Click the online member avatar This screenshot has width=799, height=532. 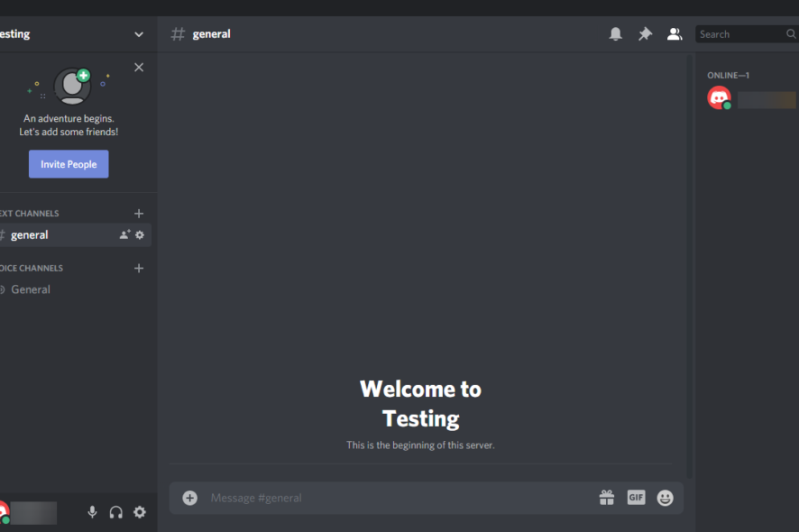719,98
